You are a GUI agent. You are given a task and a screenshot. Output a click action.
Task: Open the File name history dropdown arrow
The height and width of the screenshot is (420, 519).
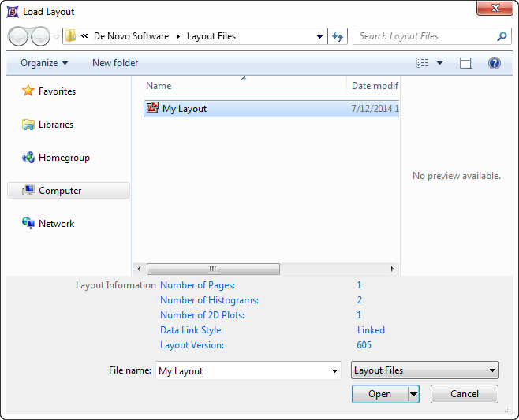tap(335, 370)
